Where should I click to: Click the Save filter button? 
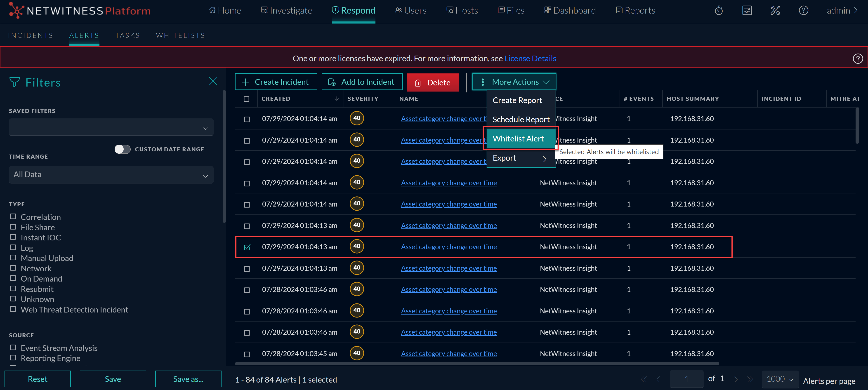click(113, 379)
